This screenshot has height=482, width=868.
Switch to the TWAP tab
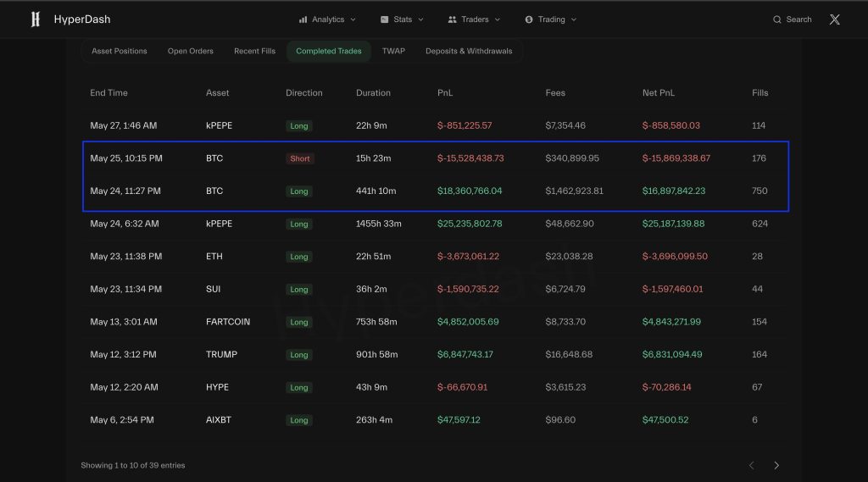pos(393,51)
